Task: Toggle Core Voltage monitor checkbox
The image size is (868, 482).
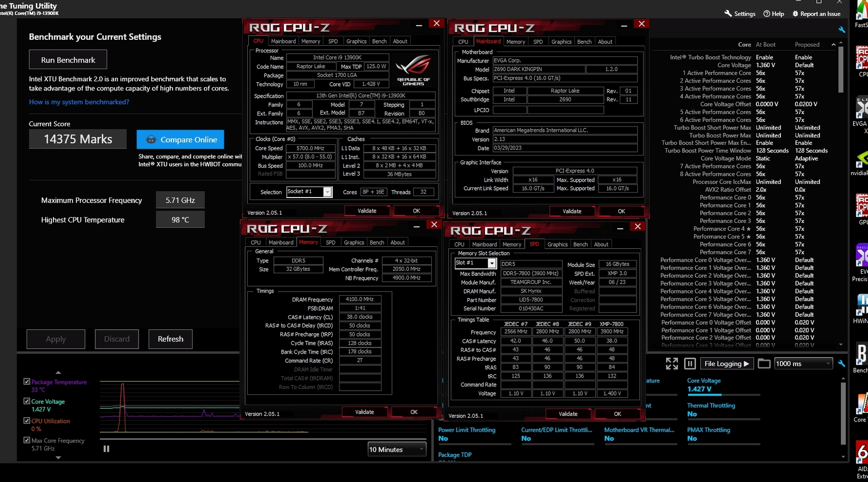Action: pyautogui.click(x=27, y=401)
